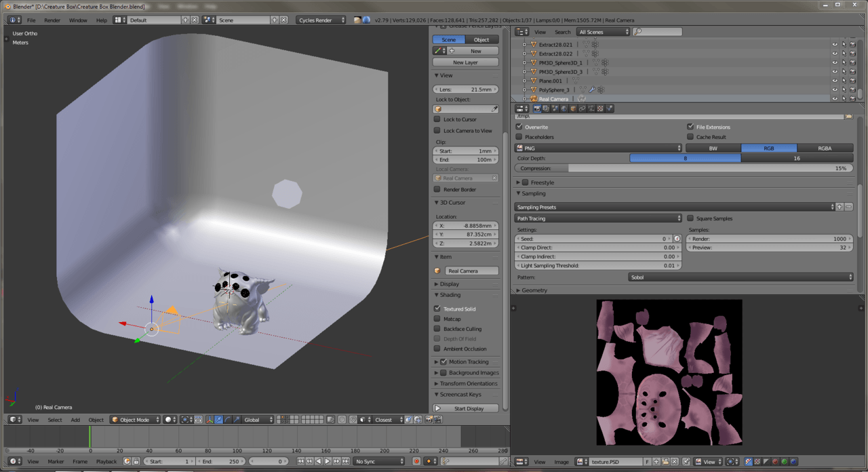Open the Cycles Render engine dropdown

[x=321, y=20]
